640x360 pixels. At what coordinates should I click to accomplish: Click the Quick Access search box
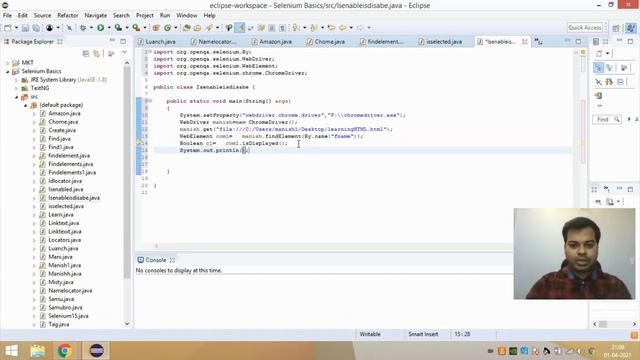pos(585,27)
